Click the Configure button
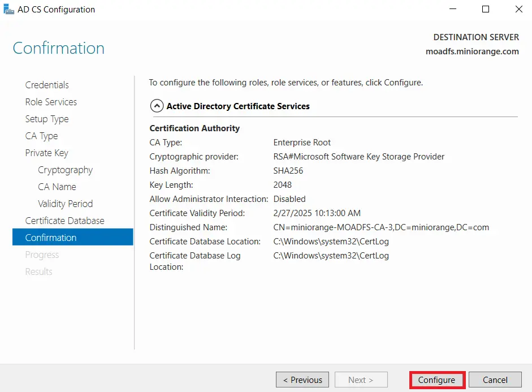Image resolution: width=532 pixels, height=392 pixels. point(436,380)
